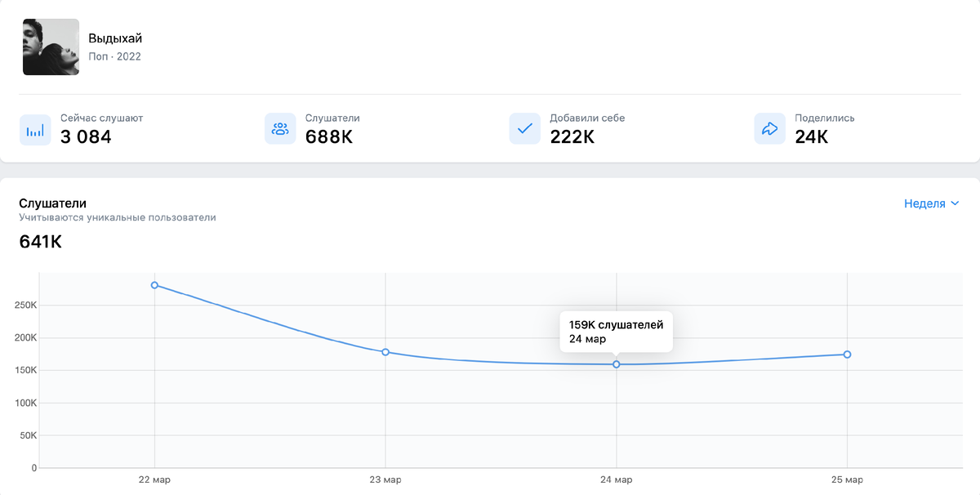
Task: Click the '688K' listeners value
Action: click(x=329, y=137)
